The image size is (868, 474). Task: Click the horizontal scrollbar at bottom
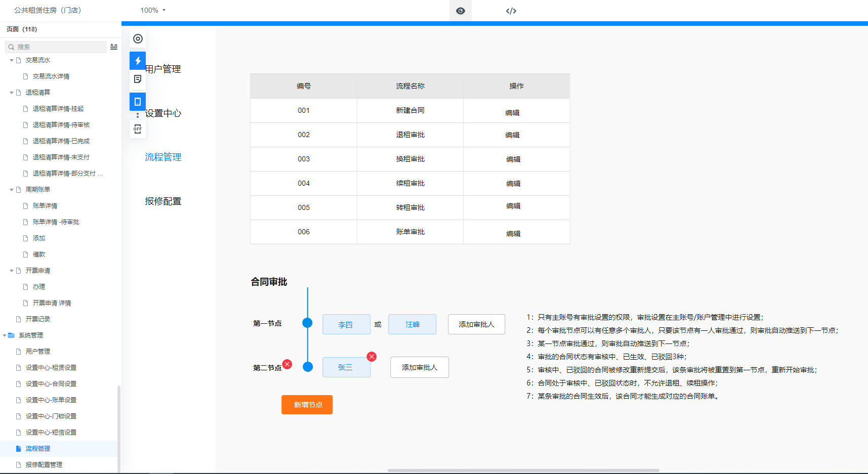pos(523,470)
